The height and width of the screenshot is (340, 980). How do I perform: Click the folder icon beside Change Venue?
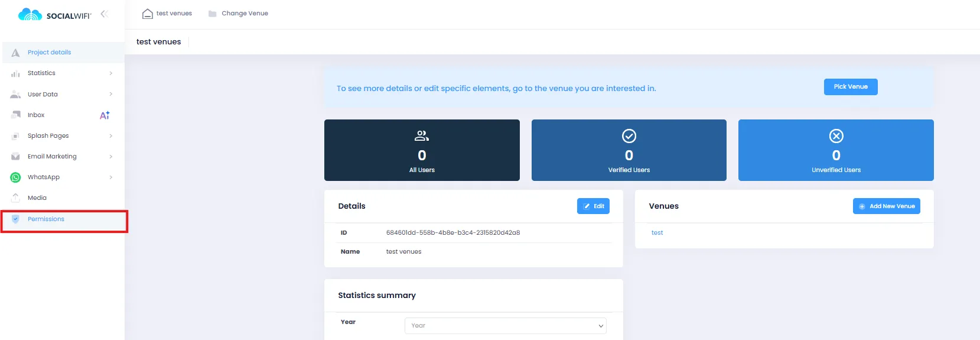pos(213,14)
